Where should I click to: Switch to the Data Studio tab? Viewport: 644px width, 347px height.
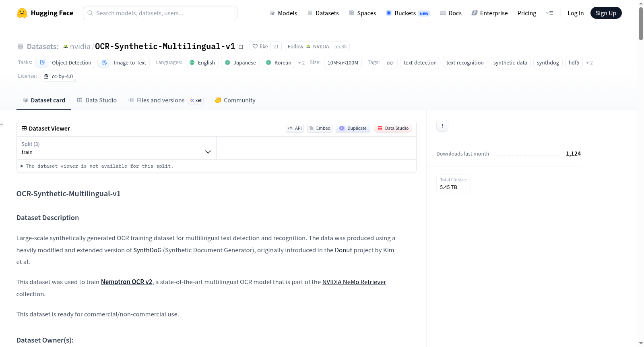[x=97, y=100]
